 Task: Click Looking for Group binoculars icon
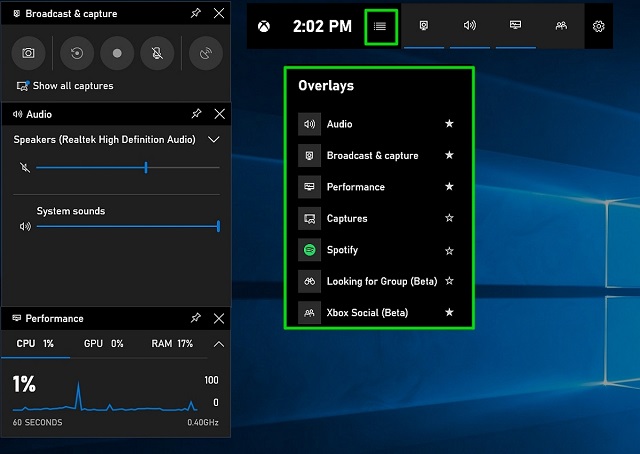pos(309,281)
